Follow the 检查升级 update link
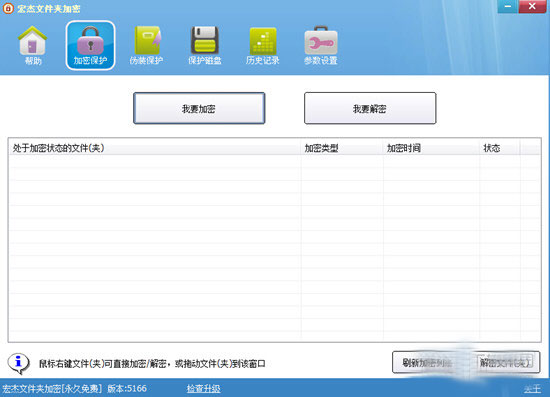Viewport: 550px width, 397px height. click(x=203, y=389)
